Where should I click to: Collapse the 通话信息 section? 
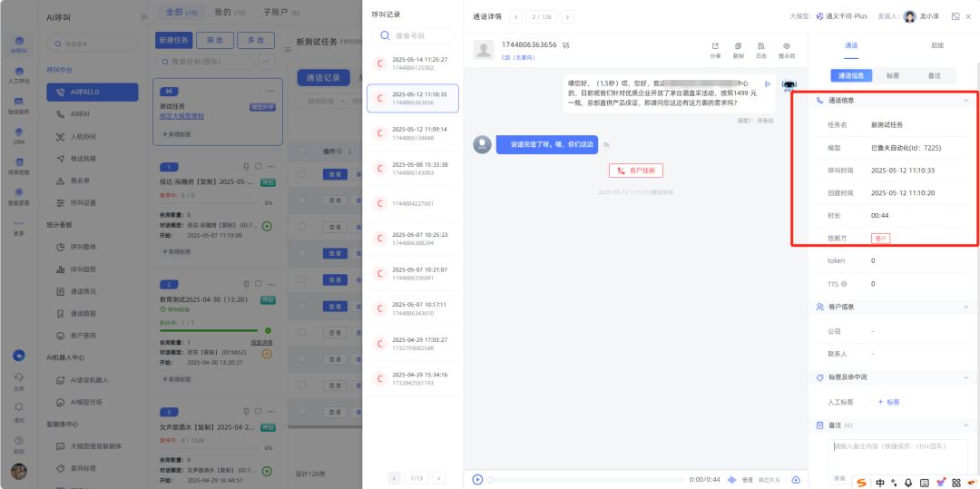coord(965,101)
